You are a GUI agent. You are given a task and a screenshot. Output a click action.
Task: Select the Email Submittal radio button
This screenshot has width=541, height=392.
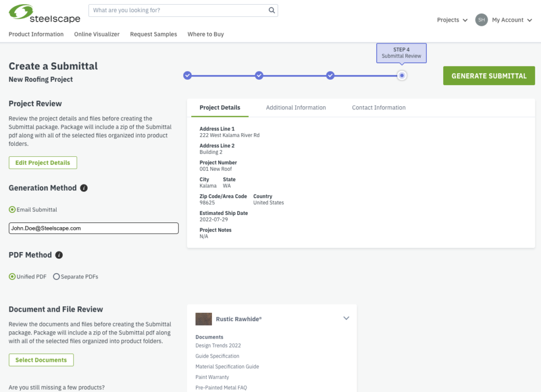[12, 209]
